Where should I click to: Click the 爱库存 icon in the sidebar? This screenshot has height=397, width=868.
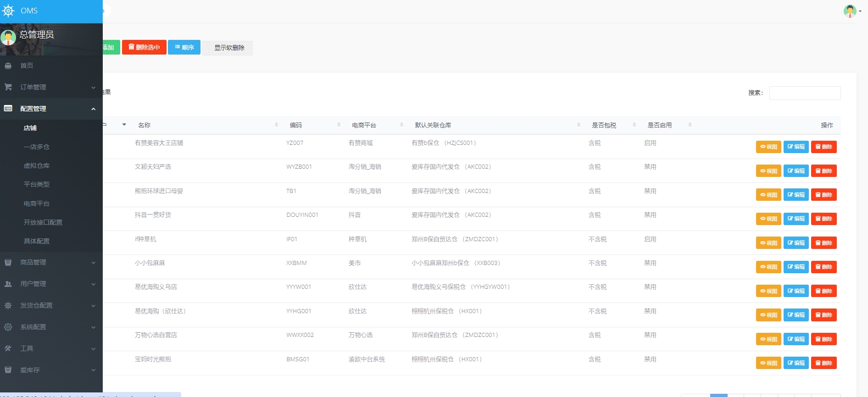pos(8,370)
